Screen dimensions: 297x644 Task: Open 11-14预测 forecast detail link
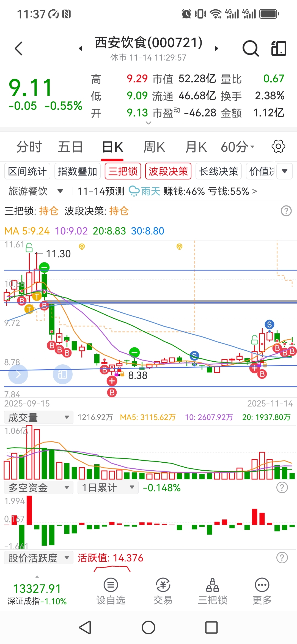pyautogui.click(x=167, y=191)
